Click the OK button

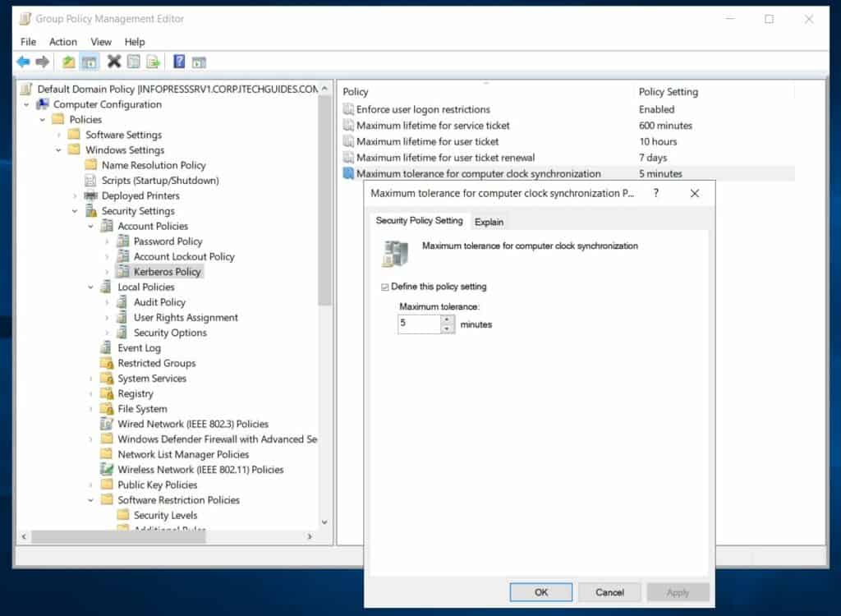(x=540, y=592)
